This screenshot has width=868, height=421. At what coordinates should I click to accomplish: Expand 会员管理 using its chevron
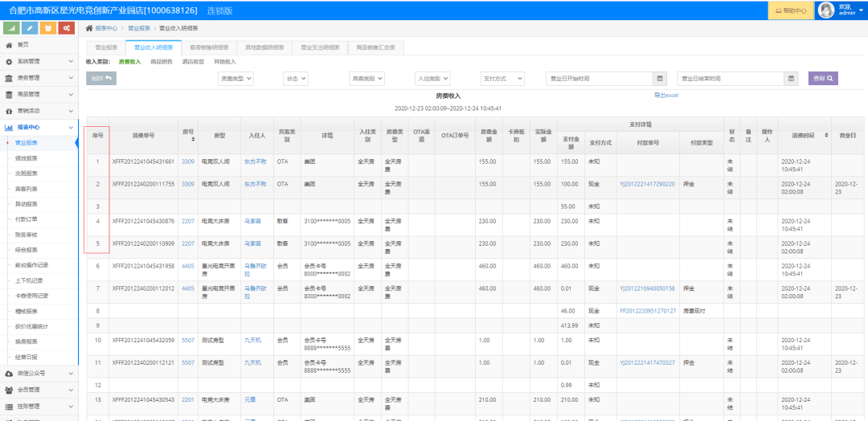71,390
